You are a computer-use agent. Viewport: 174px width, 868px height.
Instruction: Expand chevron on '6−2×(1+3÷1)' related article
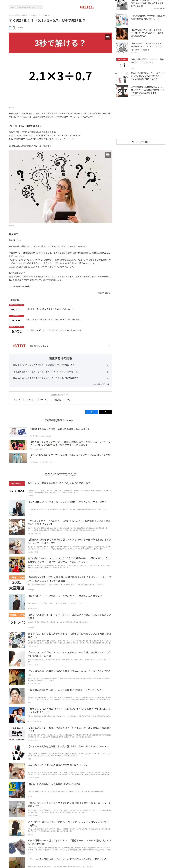point(108,365)
